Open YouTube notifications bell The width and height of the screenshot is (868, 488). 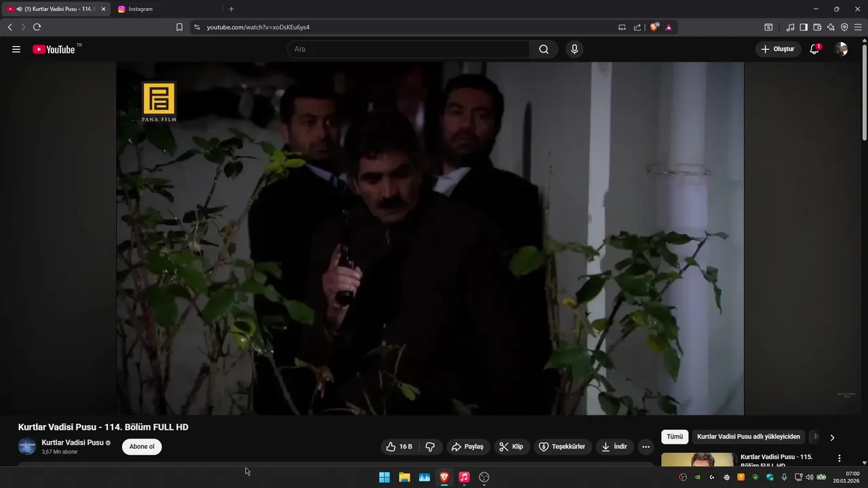(x=814, y=49)
